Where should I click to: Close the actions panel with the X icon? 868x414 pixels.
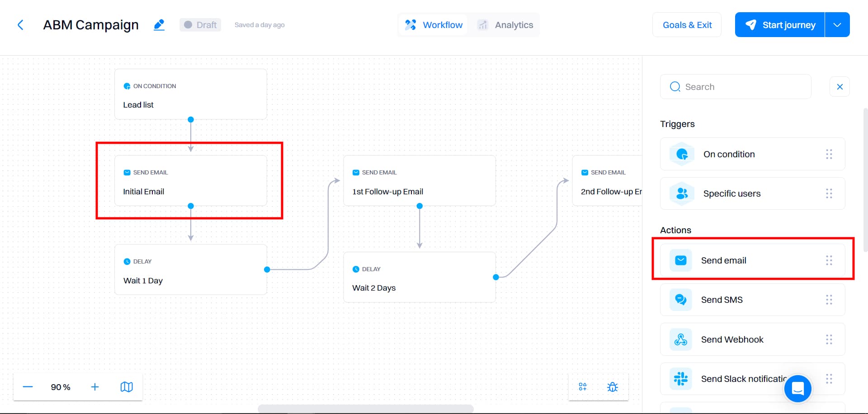[840, 86]
